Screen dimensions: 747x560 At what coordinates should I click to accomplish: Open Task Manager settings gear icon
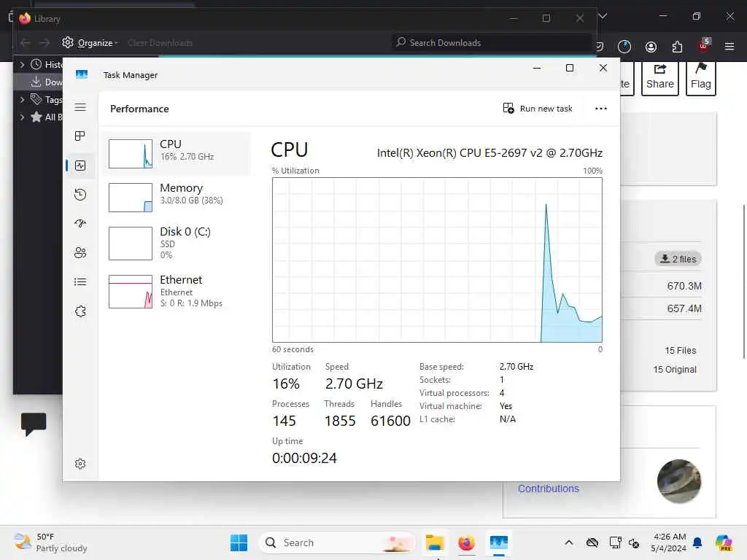[x=80, y=464]
